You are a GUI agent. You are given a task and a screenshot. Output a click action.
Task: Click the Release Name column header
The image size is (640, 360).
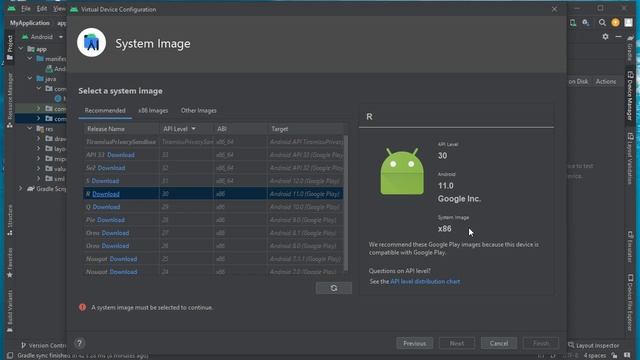point(121,129)
